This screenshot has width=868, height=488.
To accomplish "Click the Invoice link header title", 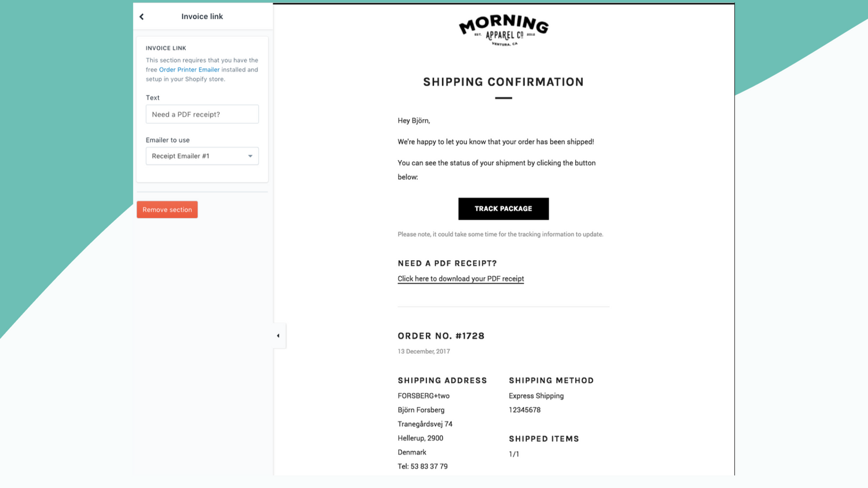I will (202, 16).
